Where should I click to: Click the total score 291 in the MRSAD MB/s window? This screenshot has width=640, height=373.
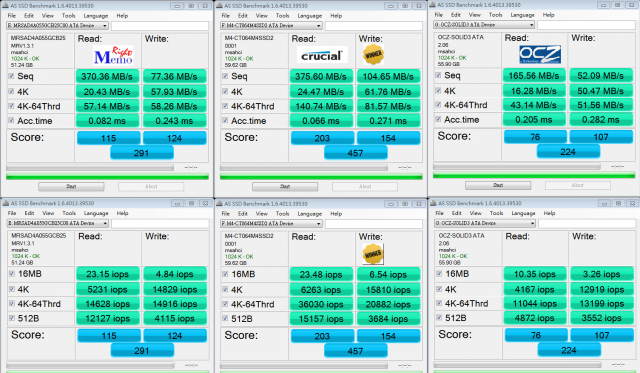142,153
